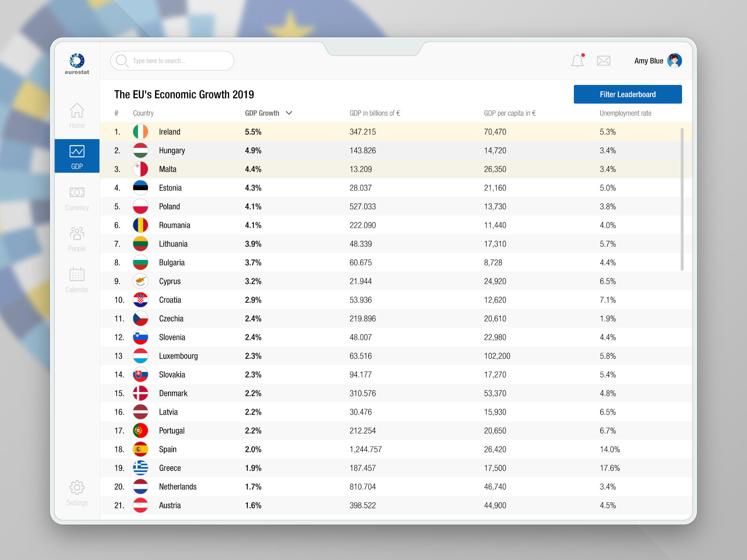Sort by Unemployment rate header
The height and width of the screenshot is (560, 747).
(625, 113)
